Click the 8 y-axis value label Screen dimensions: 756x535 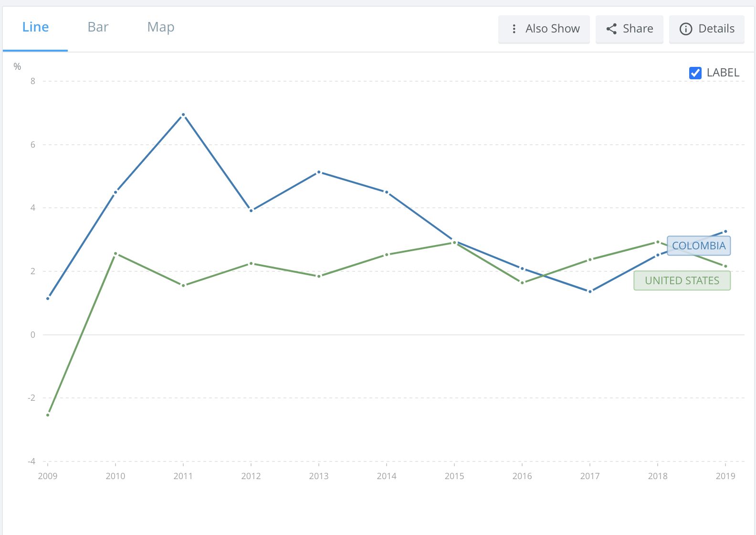(x=33, y=81)
